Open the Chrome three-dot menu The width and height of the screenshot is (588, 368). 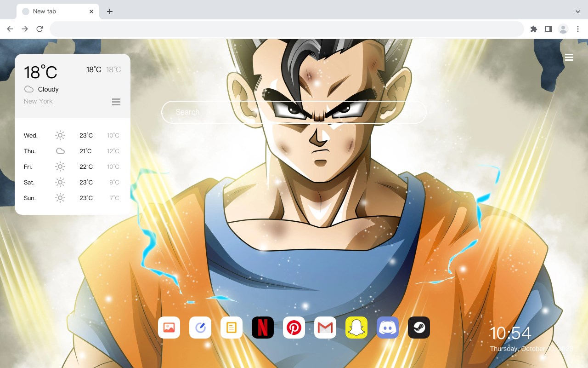[x=578, y=29]
